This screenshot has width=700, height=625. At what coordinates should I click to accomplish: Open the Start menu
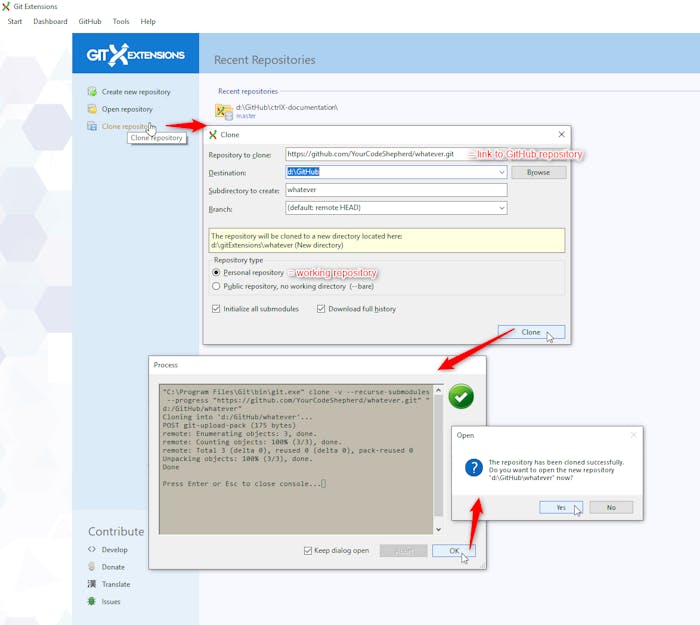click(15, 21)
